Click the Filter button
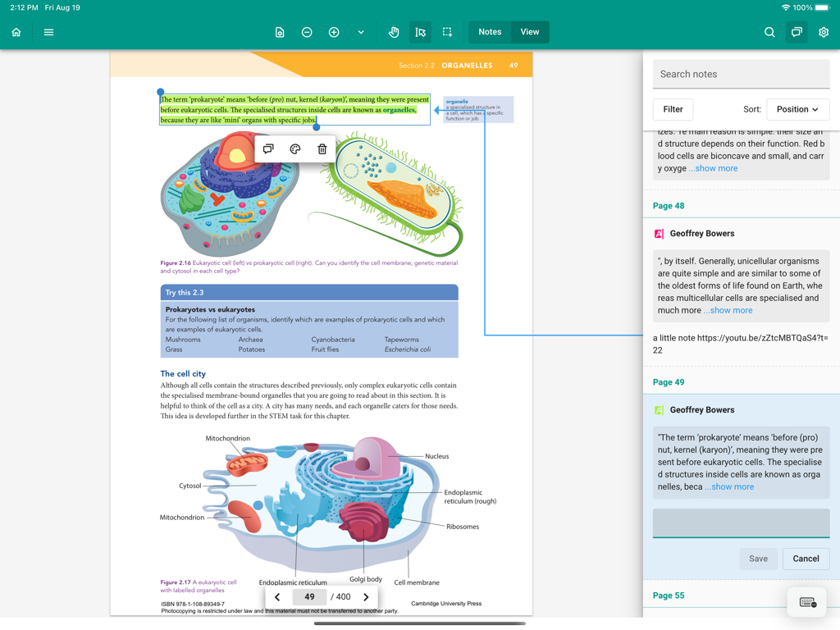Viewport: 840px width, 630px height. pyautogui.click(x=673, y=109)
